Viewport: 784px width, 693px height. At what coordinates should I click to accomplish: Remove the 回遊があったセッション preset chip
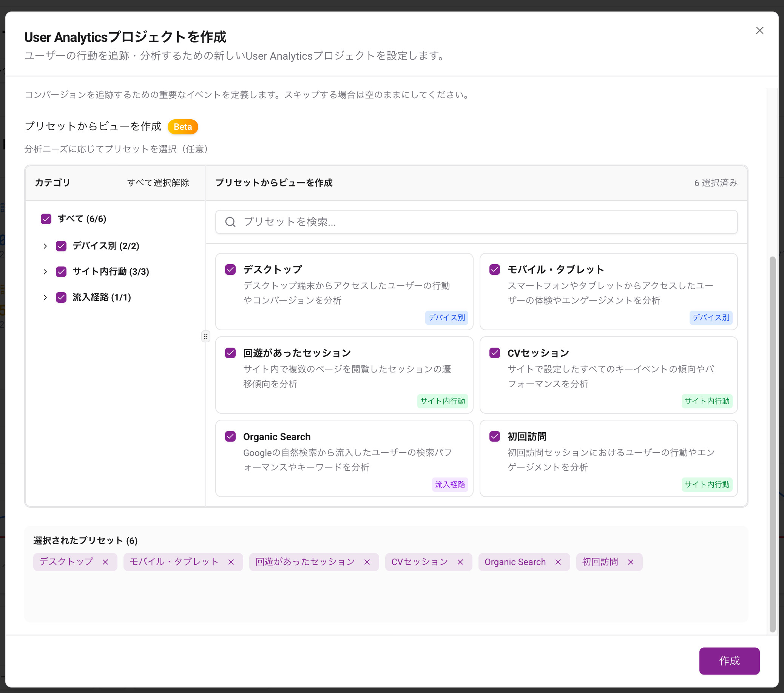367,562
